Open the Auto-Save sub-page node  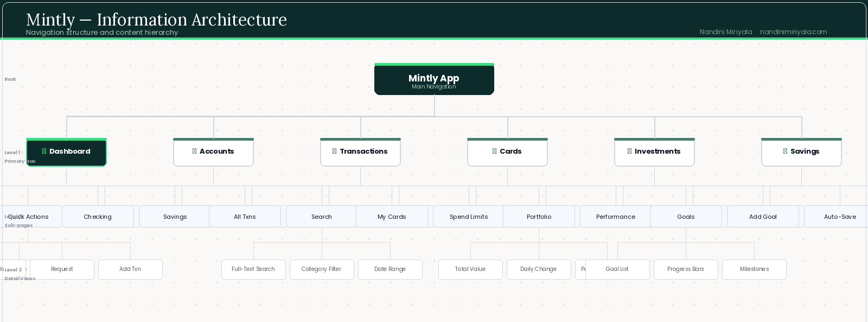pos(836,217)
